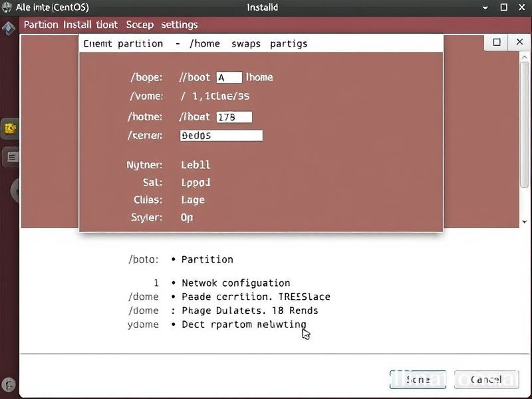The height and width of the screenshot is (399, 532).
Task: Select the '//boot' value text
Action: tap(195, 77)
